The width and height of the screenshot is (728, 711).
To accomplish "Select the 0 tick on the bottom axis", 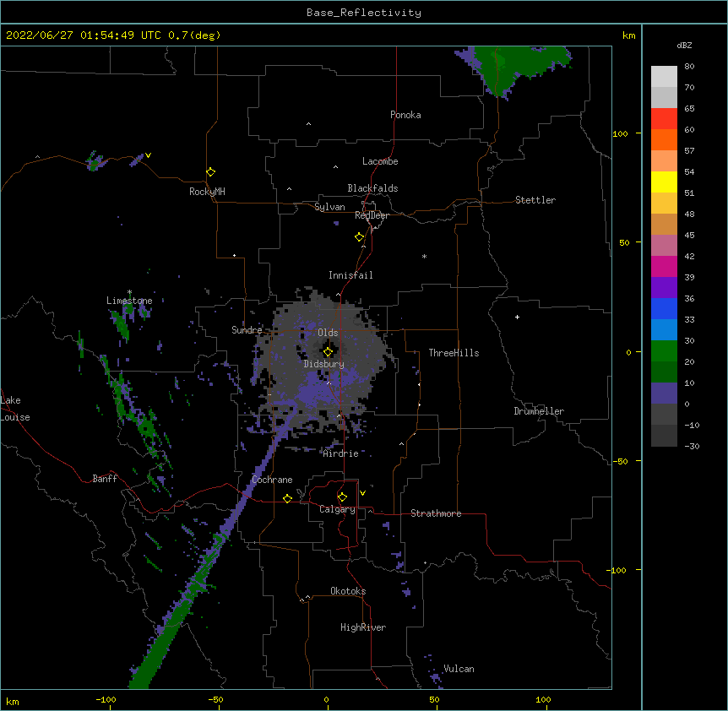I will pyautogui.click(x=326, y=700).
